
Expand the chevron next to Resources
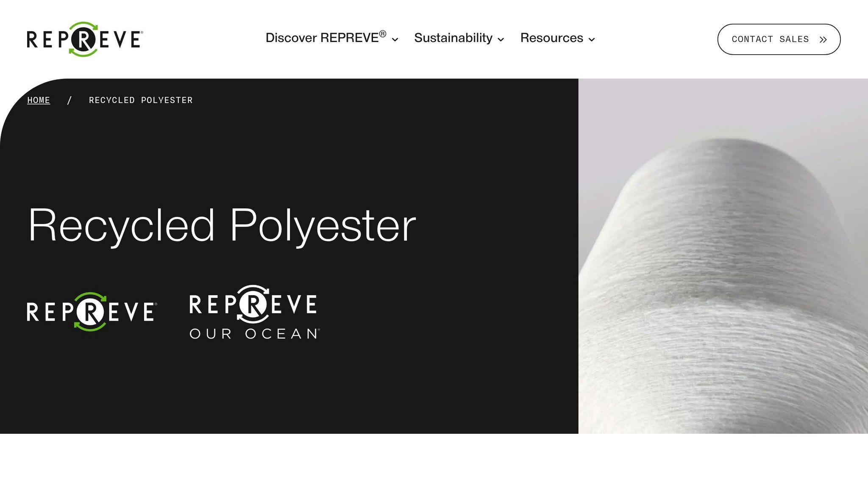592,39
